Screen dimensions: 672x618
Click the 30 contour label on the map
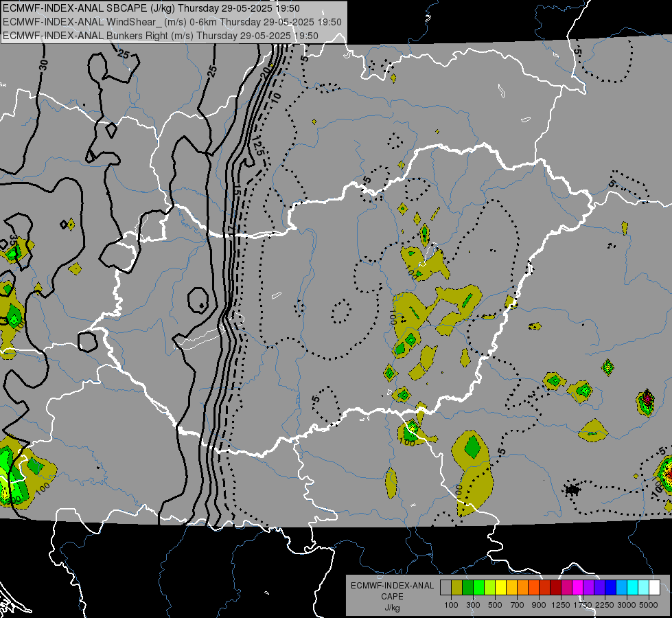pyautogui.click(x=43, y=65)
